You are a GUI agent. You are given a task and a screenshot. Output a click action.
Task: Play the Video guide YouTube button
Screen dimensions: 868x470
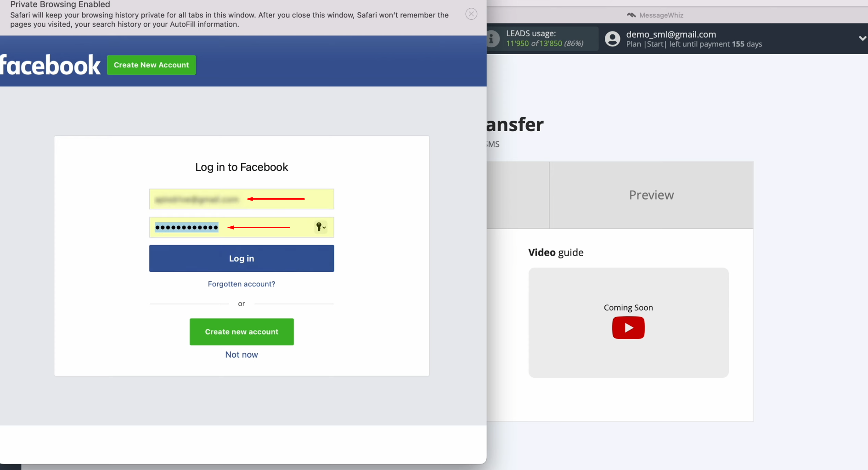point(628,328)
